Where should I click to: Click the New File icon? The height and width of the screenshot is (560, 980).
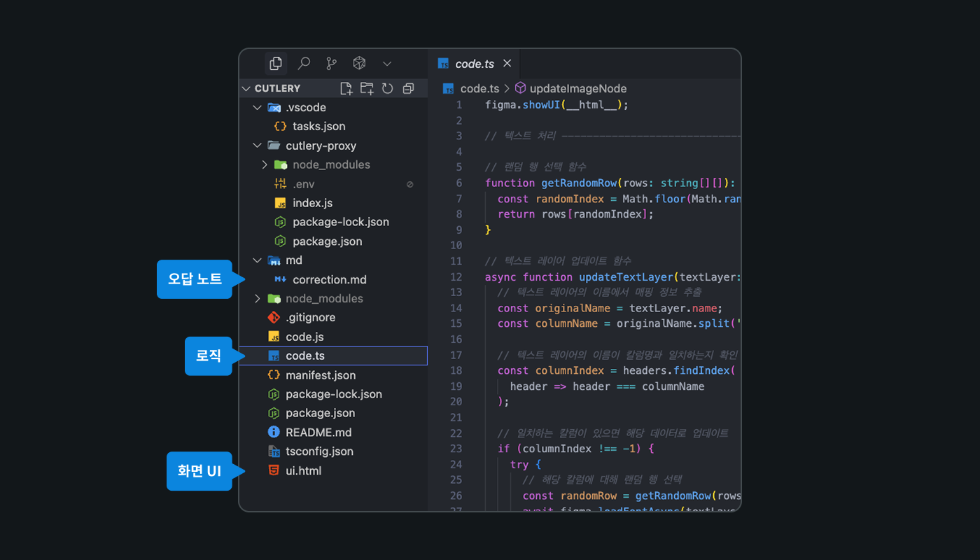point(346,88)
